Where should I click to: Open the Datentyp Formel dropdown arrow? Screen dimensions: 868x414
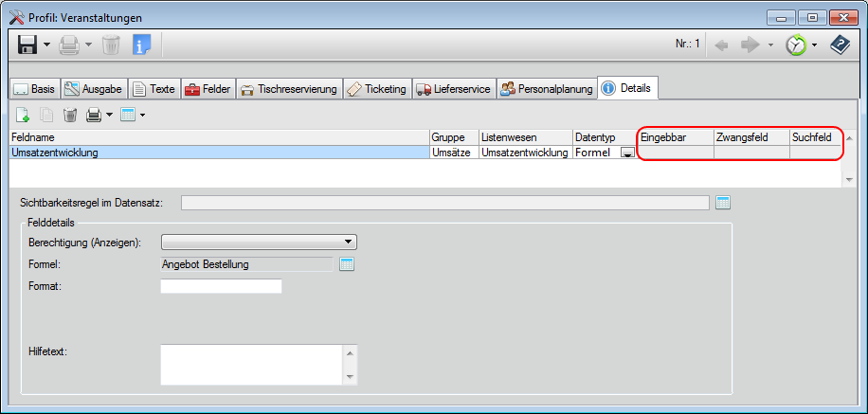tap(626, 153)
